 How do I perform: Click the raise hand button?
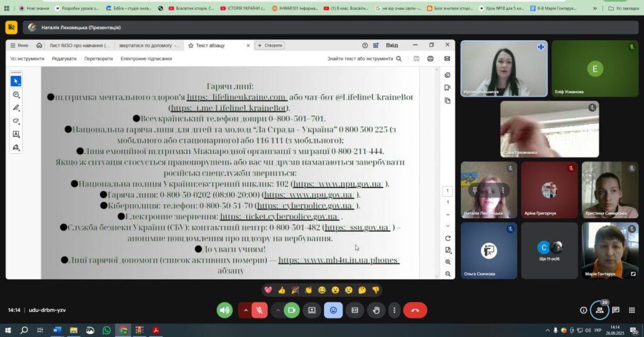point(376,310)
